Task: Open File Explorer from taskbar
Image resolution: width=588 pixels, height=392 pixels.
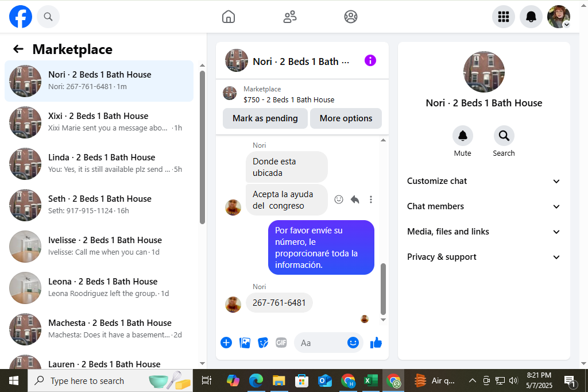Action: (x=278, y=381)
